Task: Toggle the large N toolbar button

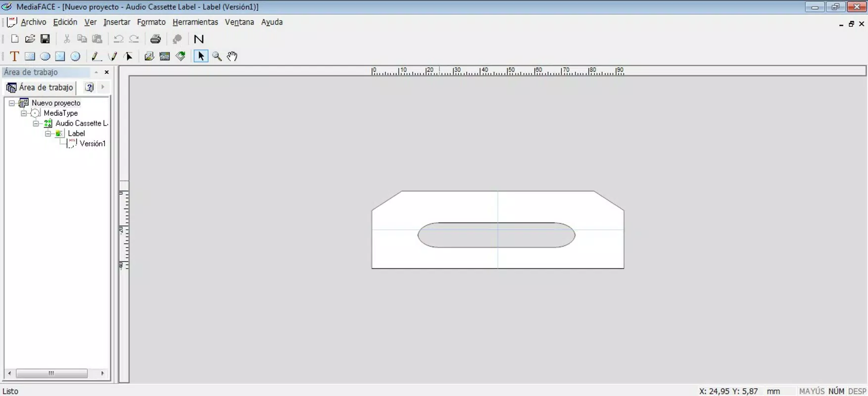Action: pos(199,39)
